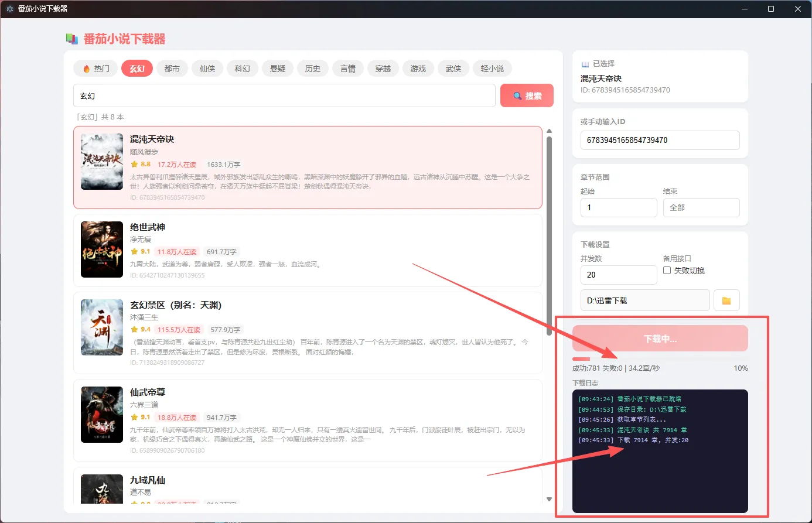
Task: Focus the 起始 chapter input field
Action: point(619,207)
